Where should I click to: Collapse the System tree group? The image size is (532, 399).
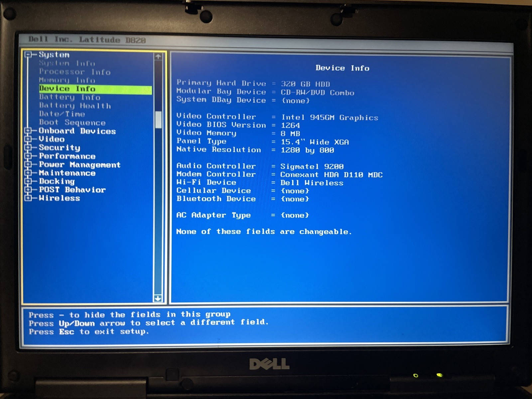click(x=28, y=55)
